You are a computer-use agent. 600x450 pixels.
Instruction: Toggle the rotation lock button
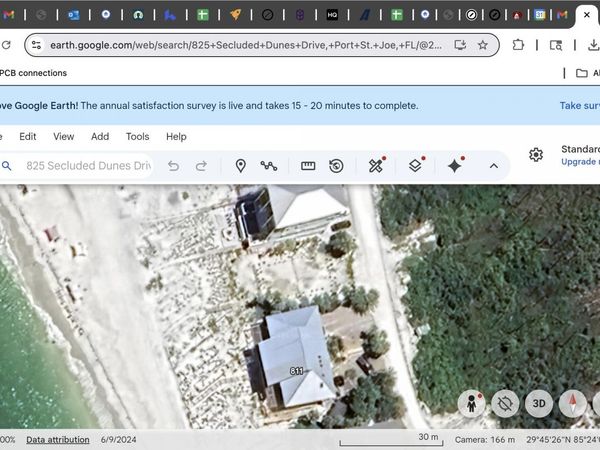point(505,404)
